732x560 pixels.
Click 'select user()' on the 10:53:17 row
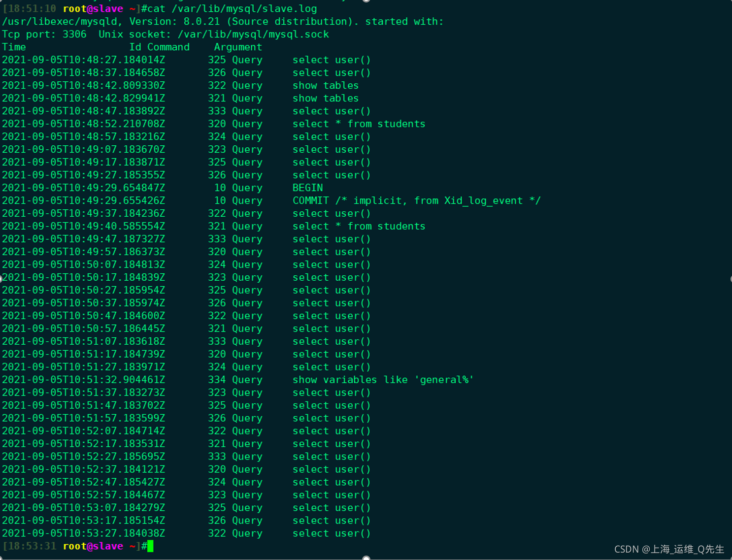[x=332, y=521]
